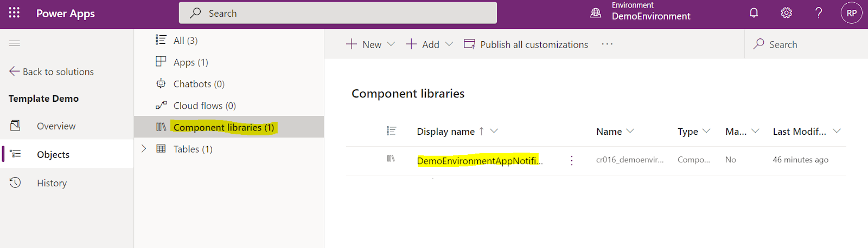Screen dimensions: 868x248
Task: Click cr016_demoenvir... name cell
Action: tap(629, 160)
